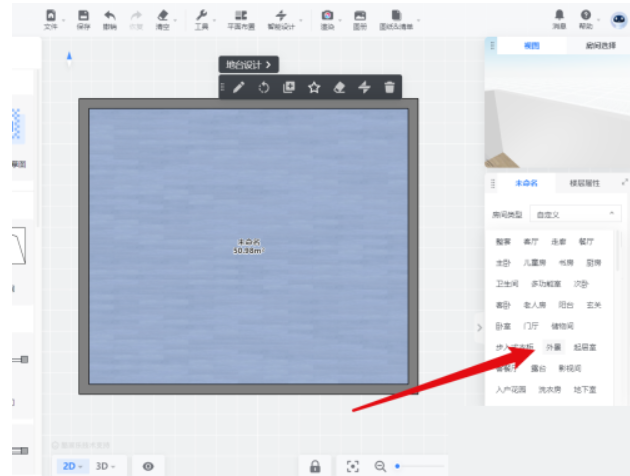This screenshot has width=630, height=476.
Task: Open the 工具 (Tools) wrench icon
Action: 201,15
